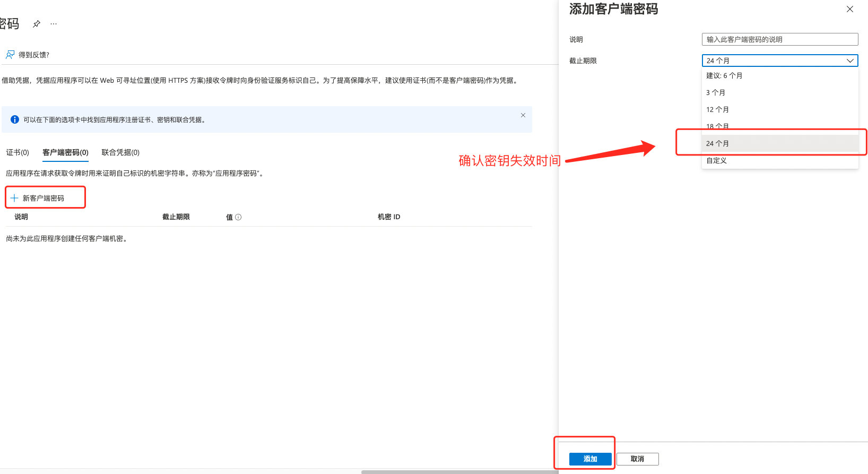Click the 尚未为此应用程序创建任何客户端机密 message
Image resolution: width=868 pixels, height=474 pixels.
click(66, 238)
